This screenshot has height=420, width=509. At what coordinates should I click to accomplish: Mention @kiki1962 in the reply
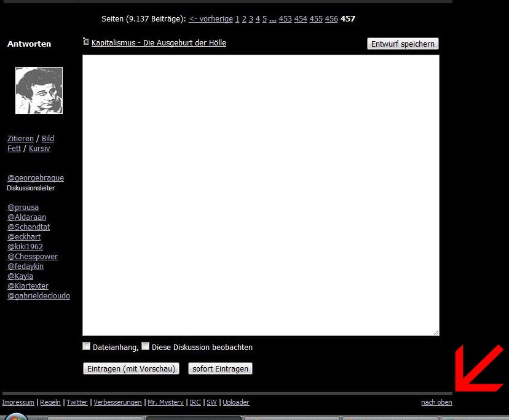click(25, 246)
